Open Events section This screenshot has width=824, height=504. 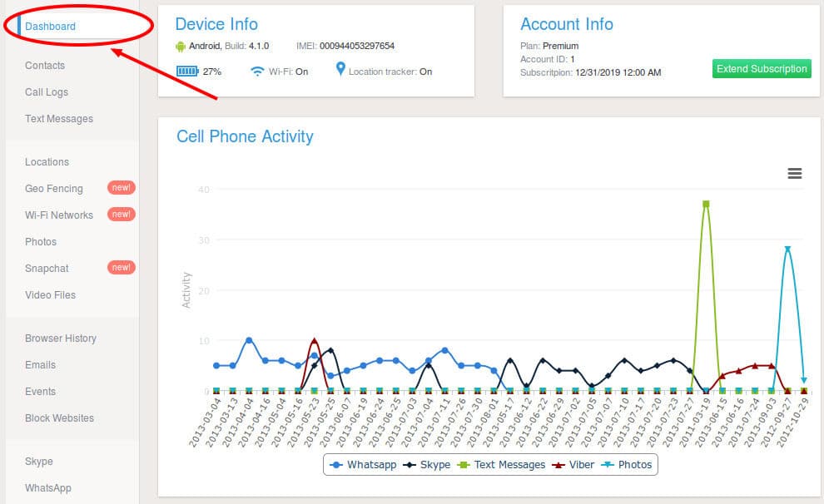tap(40, 392)
